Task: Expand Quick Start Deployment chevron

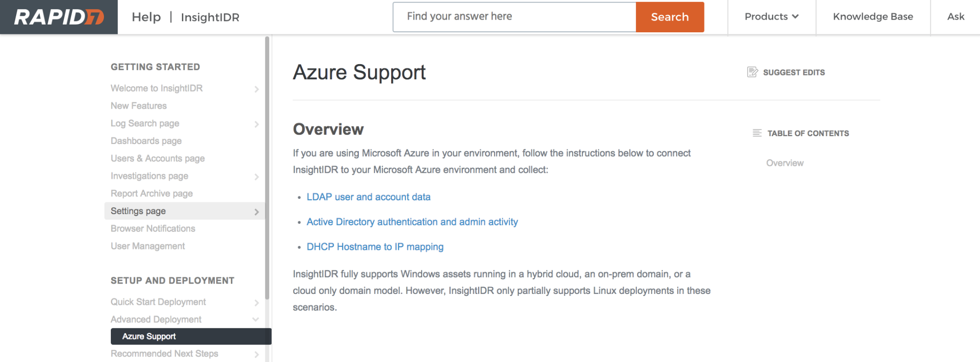Action: 256,303
